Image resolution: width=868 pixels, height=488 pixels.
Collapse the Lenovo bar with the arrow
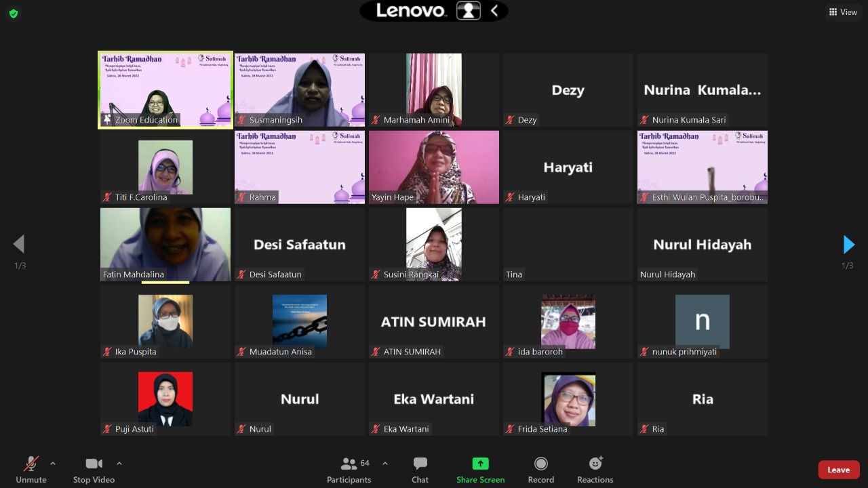[494, 10]
